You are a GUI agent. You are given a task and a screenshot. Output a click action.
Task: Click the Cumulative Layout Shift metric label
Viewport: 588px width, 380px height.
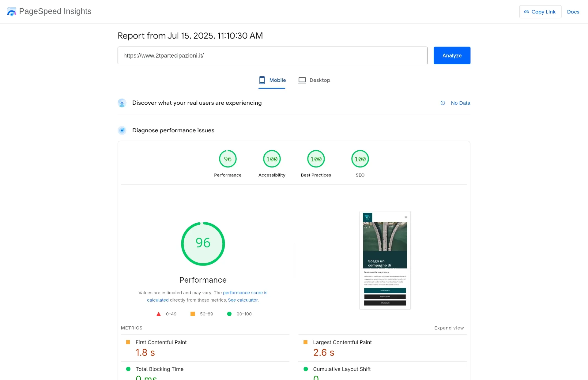coord(342,369)
